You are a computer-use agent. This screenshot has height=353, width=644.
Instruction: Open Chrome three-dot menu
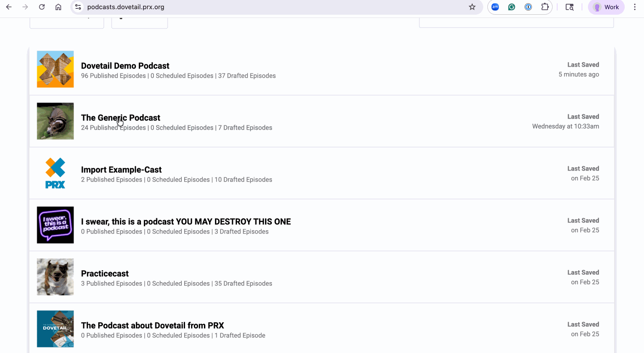pyautogui.click(x=635, y=7)
